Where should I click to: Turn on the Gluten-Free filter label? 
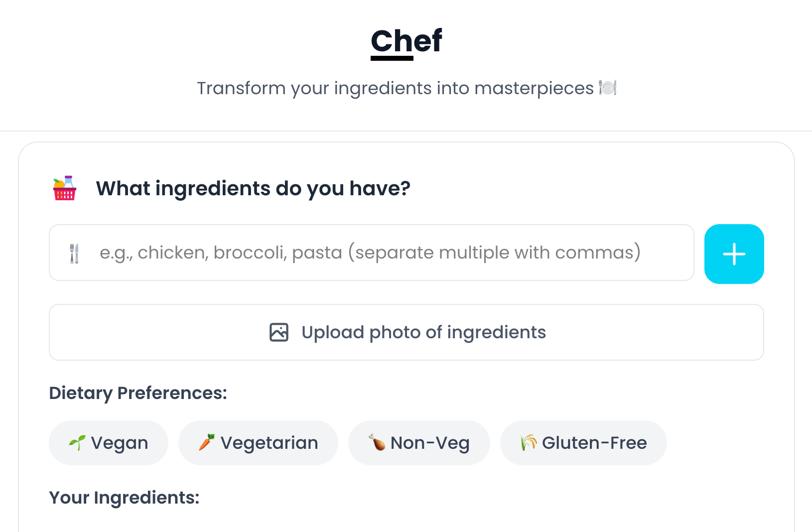pyautogui.click(x=594, y=443)
